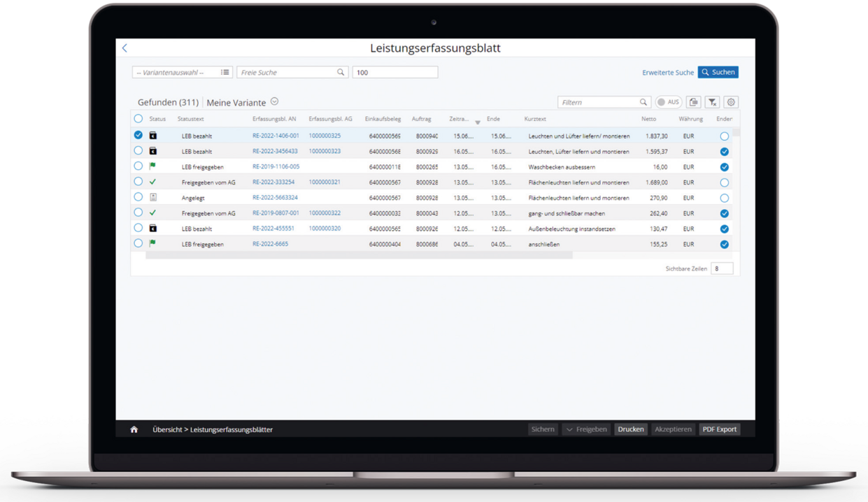Sort by the Netto column header
The height and width of the screenshot is (502, 868).
pyautogui.click(x=648, y=119)
